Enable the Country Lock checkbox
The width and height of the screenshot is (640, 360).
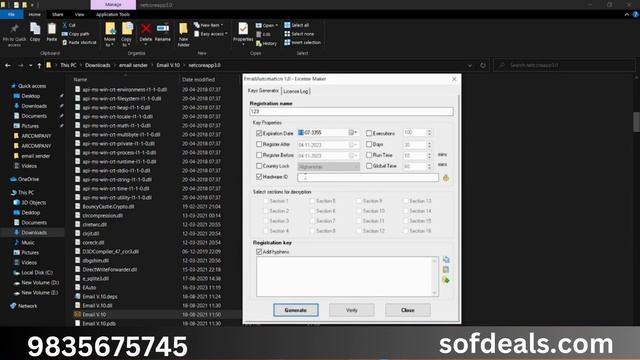pyautogui.click(x=259, y=166)
